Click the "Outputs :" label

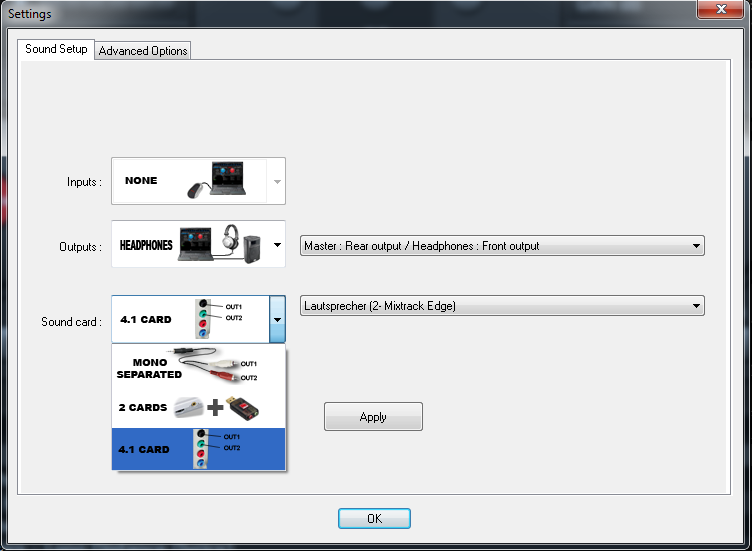pos(81,247)
